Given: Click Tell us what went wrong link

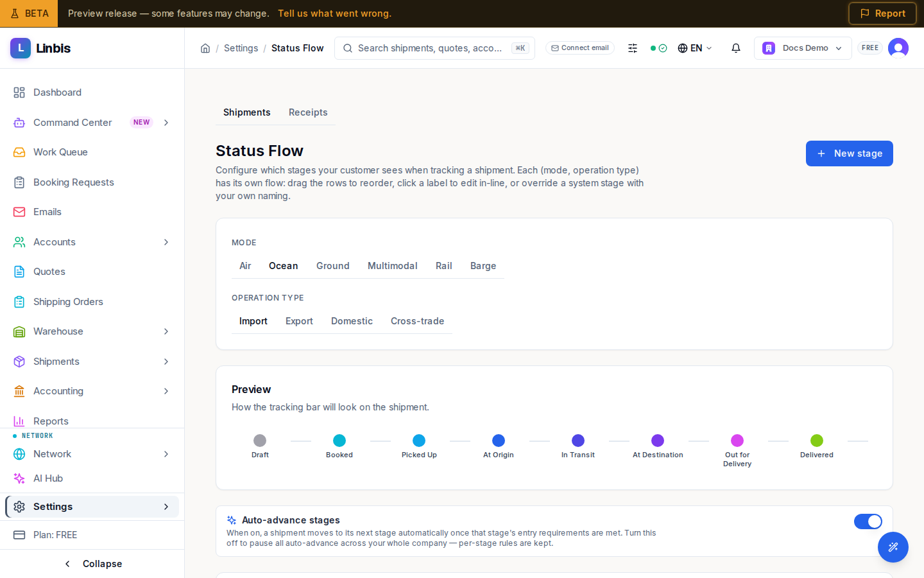Looking at the screenshot, I should [x=334, y=13].
